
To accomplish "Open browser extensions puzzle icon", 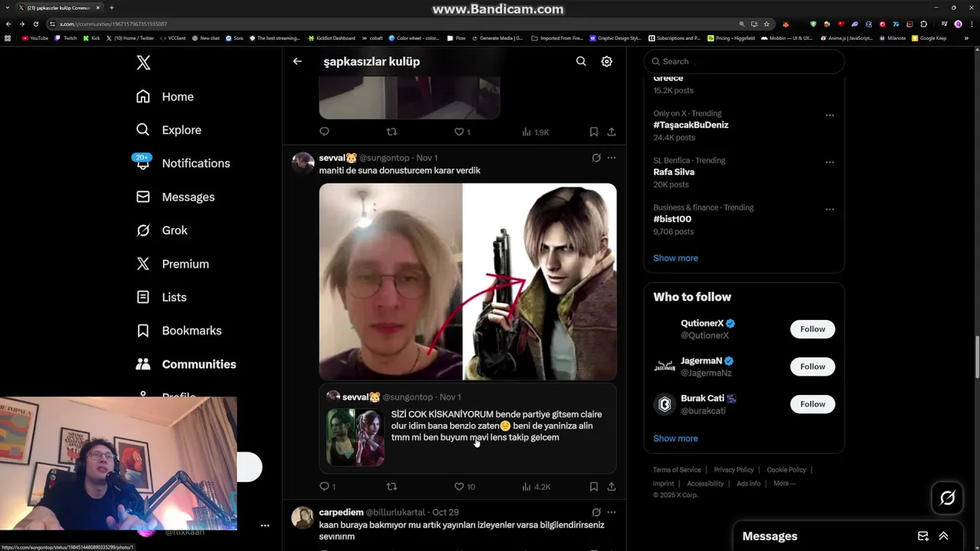I will point(923,24).
